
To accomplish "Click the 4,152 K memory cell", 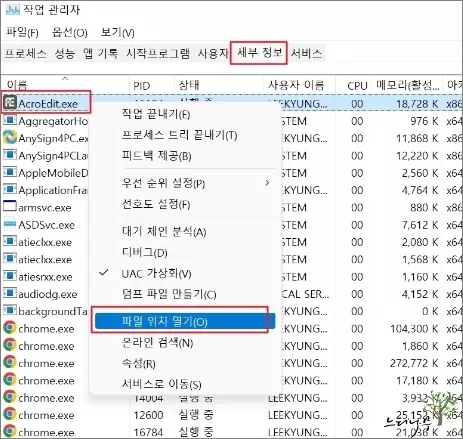I will pos(420,294).
